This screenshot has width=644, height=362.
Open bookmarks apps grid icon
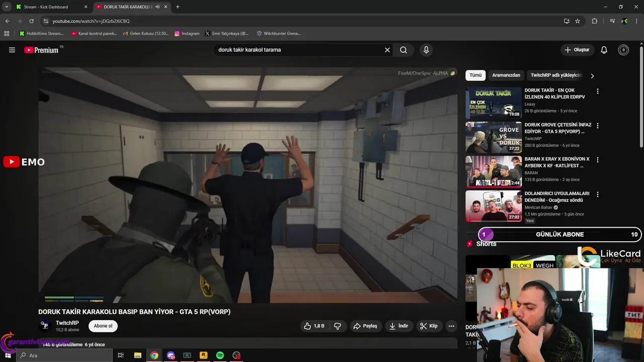click(7, 34)
